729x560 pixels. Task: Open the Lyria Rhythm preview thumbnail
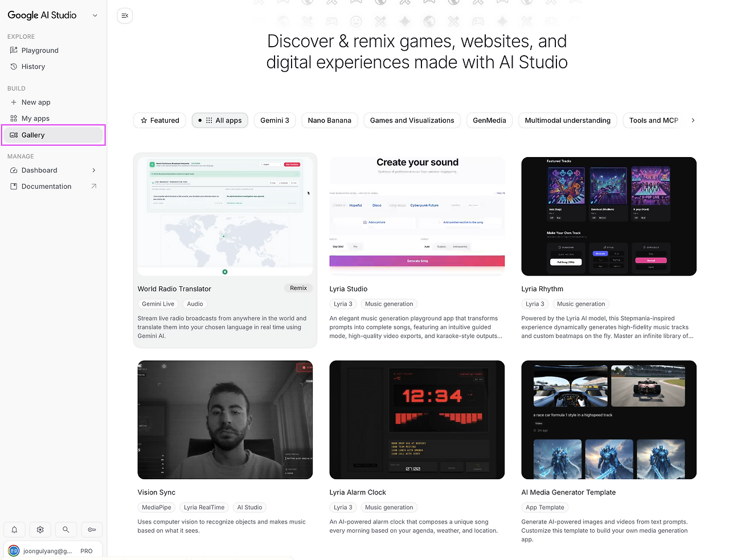[609, 216]
